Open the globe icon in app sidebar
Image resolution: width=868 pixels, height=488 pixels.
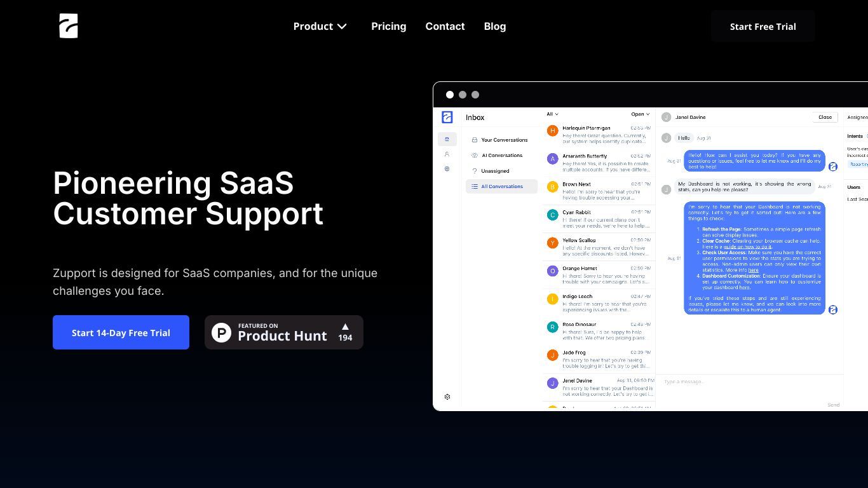click(447, 168)
